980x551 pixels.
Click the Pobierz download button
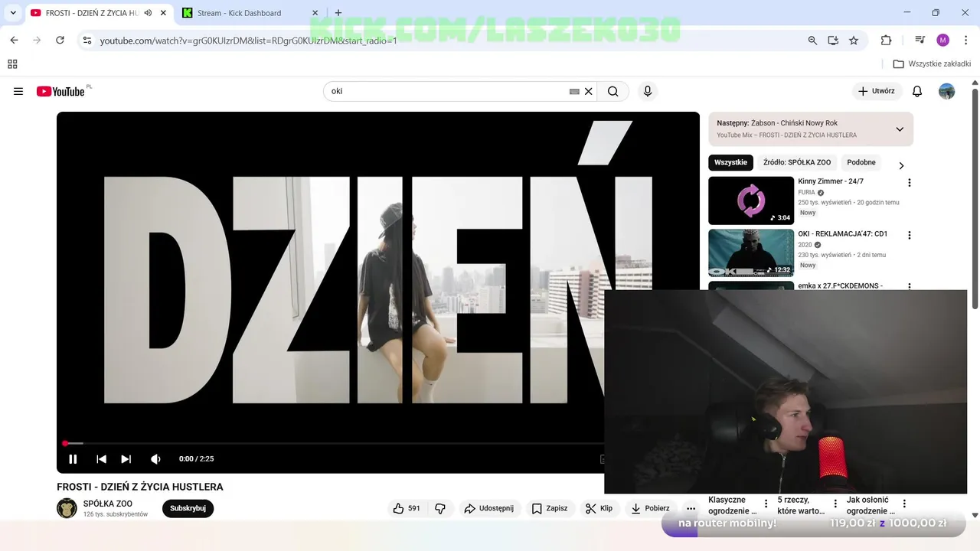[x=651, y=508]
